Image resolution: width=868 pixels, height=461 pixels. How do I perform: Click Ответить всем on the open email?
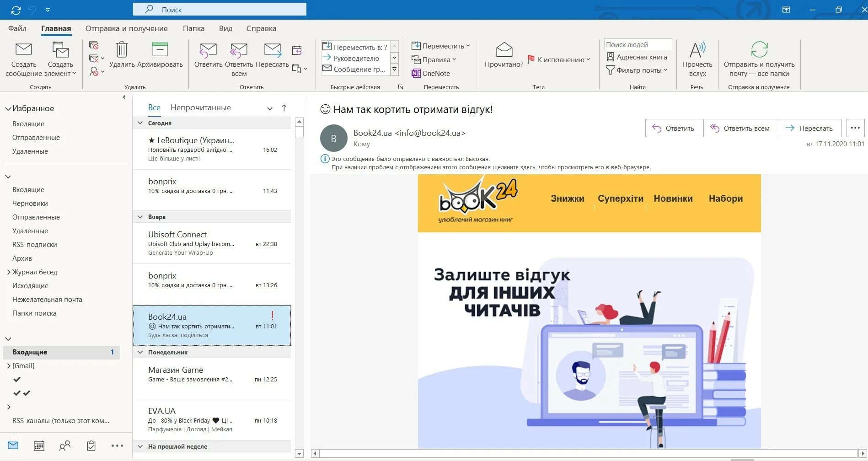click(x=741, y=128)
